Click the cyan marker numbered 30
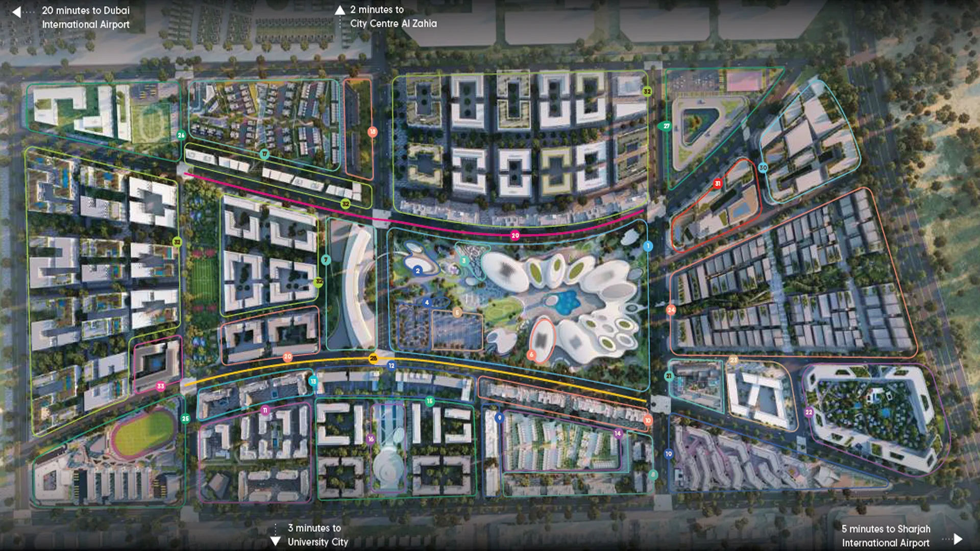The width and height of the screenshot is (980, 551). pos(763,167)
